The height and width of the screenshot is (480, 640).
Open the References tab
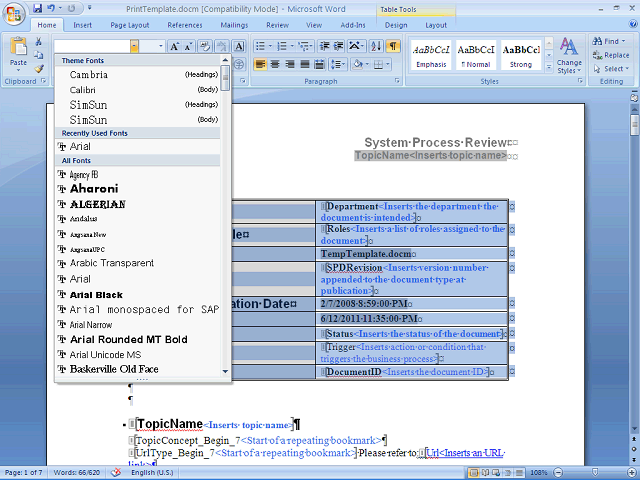[184, 25]
